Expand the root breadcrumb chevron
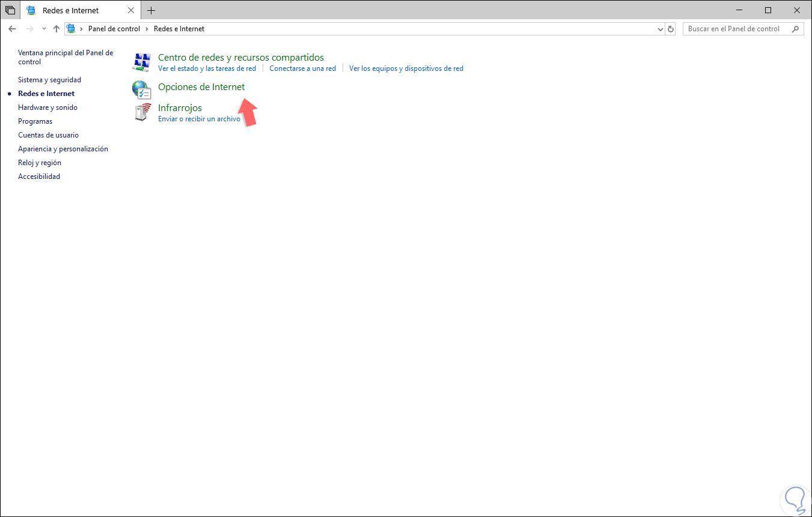This screenshot has height=517, width=812. pos(82,29)
